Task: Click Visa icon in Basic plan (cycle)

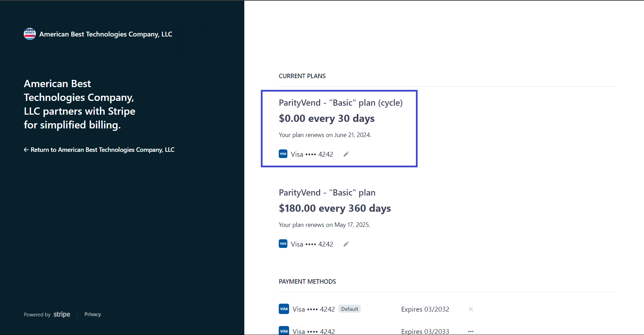Action: click(x=283, y=154)
